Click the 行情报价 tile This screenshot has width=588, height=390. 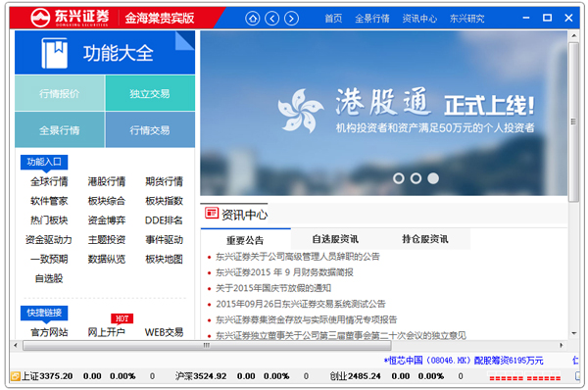pyautogui.click(x=59, y=93)
